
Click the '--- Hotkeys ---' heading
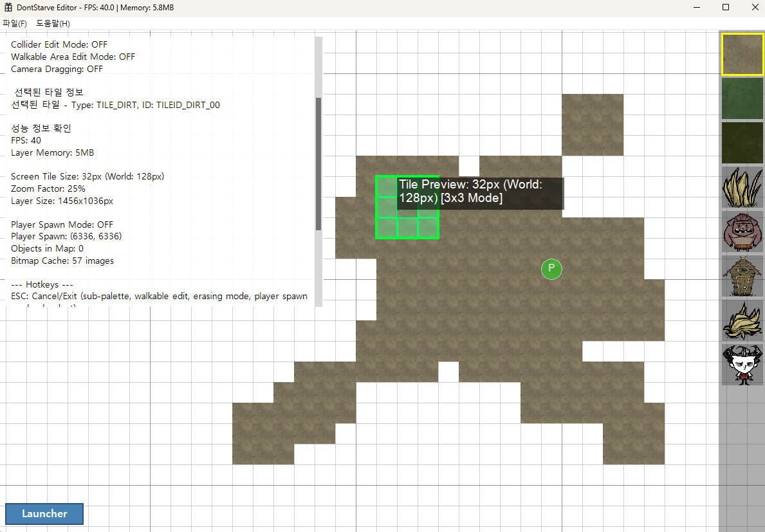(42, 284)
